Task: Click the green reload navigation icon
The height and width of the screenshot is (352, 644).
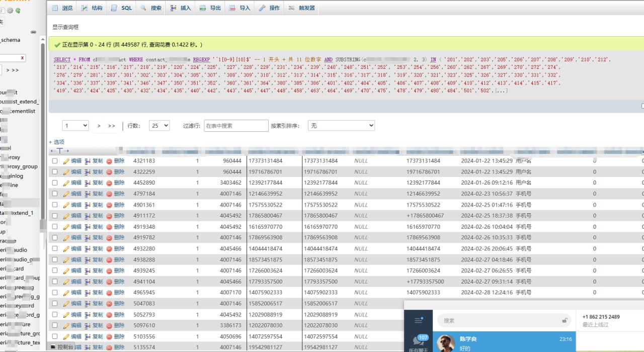Action: (18, 10)
